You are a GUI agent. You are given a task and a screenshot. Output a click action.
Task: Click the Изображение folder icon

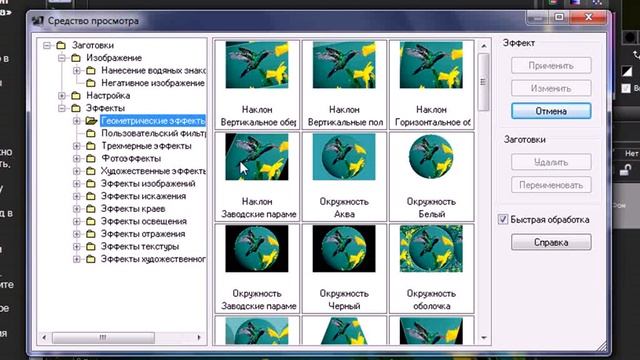[76, 58]
